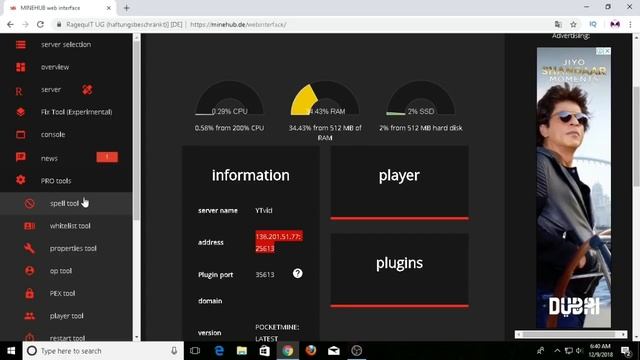Click server name value YTvid
640x360 pixels.
point(264,211)
